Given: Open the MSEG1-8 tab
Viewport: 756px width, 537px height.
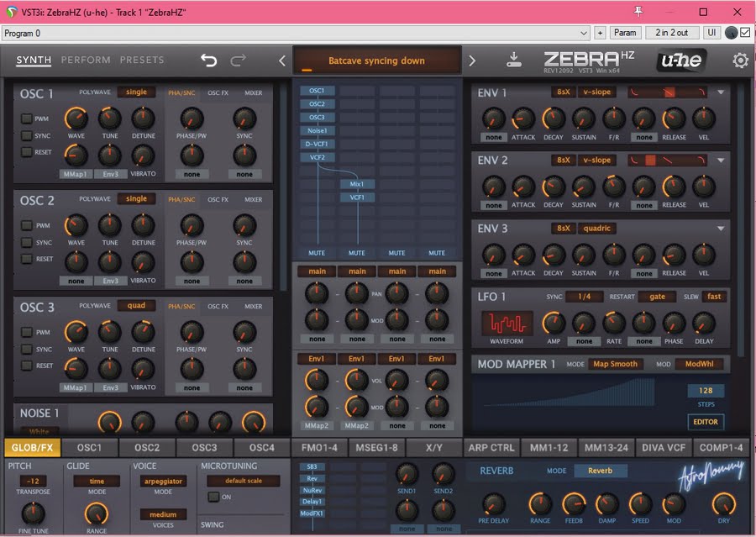Looking at the screenshot, I should coord(375,447).
